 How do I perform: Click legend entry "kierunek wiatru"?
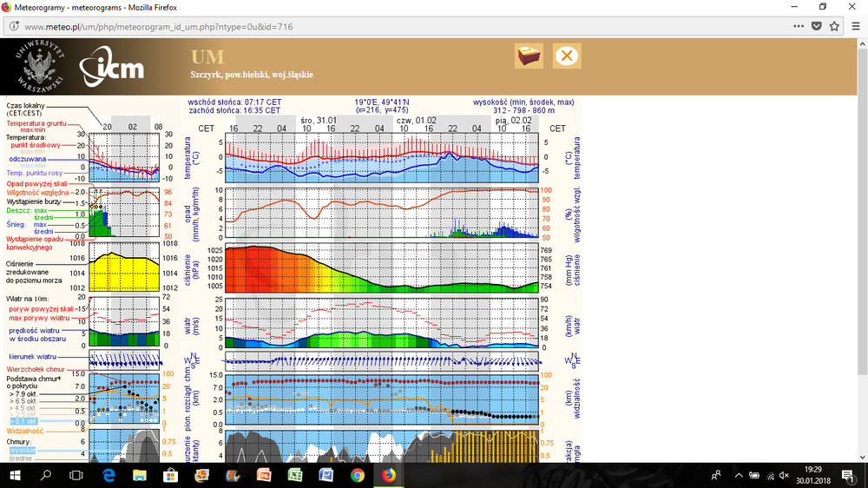click(33, 357)
